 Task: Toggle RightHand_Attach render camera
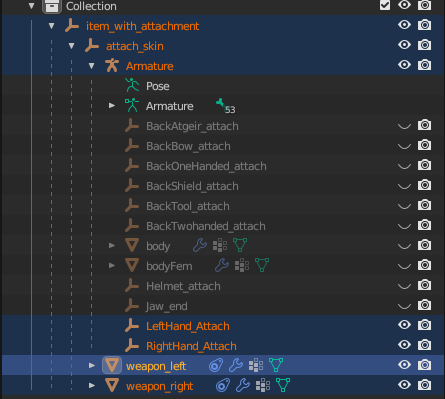[424, 345]
